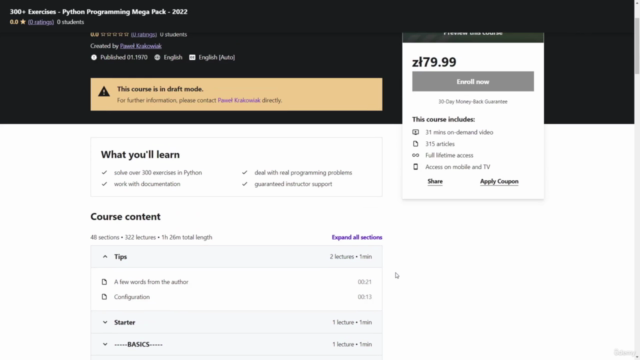Viewport: 640px width, 360px height.
Task: Click the course preview thumbnail at the top of the price card
Action: [x=473, y=37]
